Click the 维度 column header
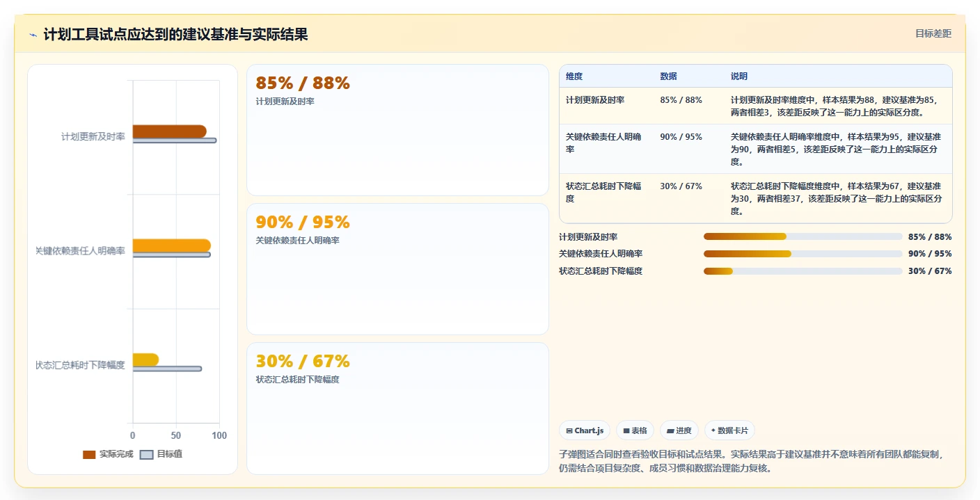The height and width of the screenshot is (500, 980). click(574, 76)
